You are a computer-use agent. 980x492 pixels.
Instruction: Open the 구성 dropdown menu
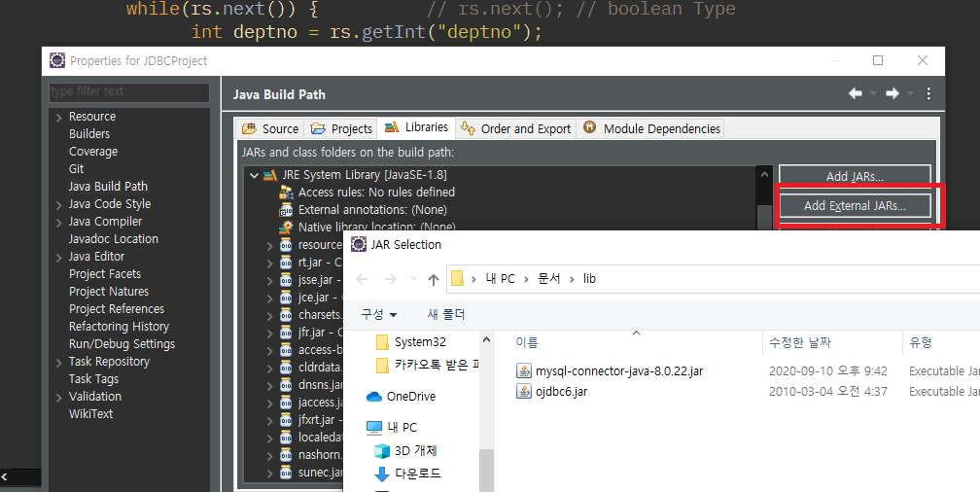click(379, 314)
